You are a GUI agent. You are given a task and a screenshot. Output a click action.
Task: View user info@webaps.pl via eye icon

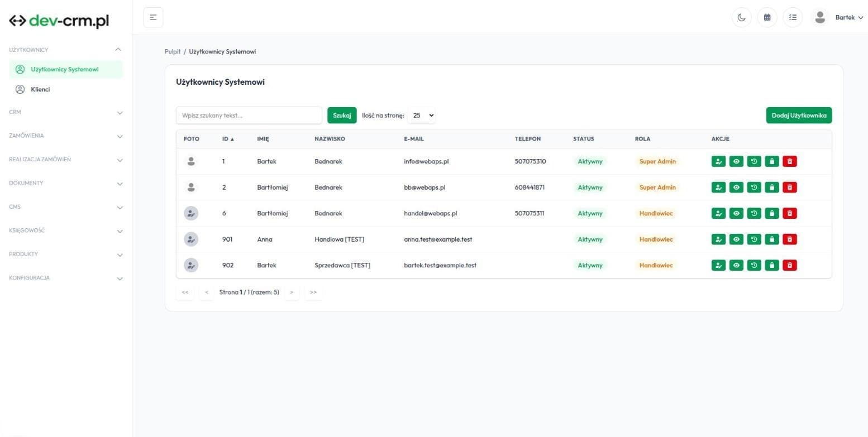pos(736,161)
